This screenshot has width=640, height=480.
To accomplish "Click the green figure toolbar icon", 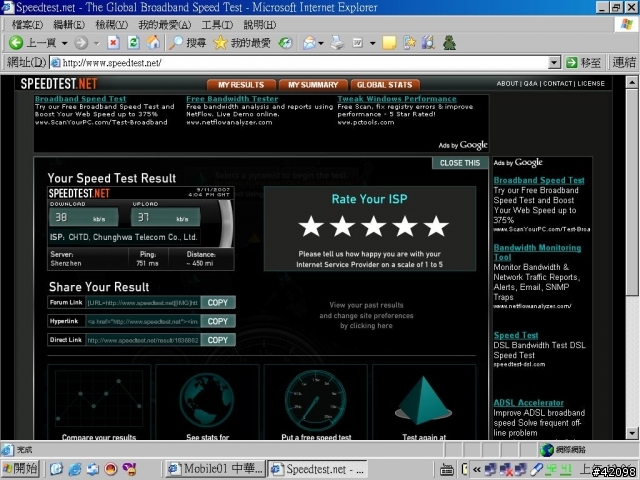I will click(x=449, y=42).
